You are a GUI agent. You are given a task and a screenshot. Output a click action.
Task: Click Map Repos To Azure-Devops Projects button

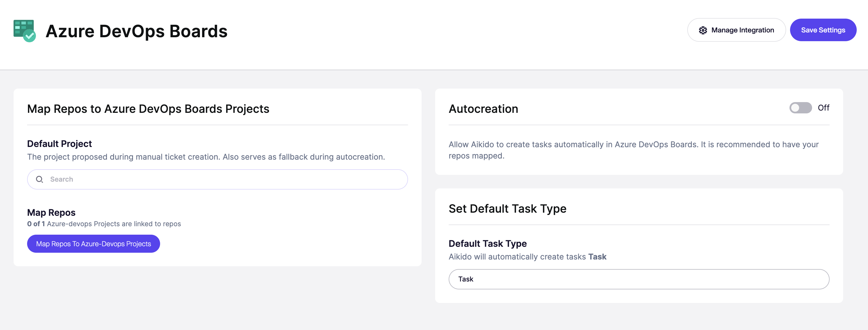tap(93, 244)
